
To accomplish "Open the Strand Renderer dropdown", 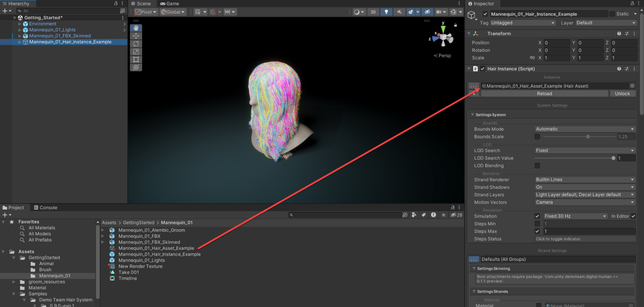I will pyautogui.click(x=584, y=180).
